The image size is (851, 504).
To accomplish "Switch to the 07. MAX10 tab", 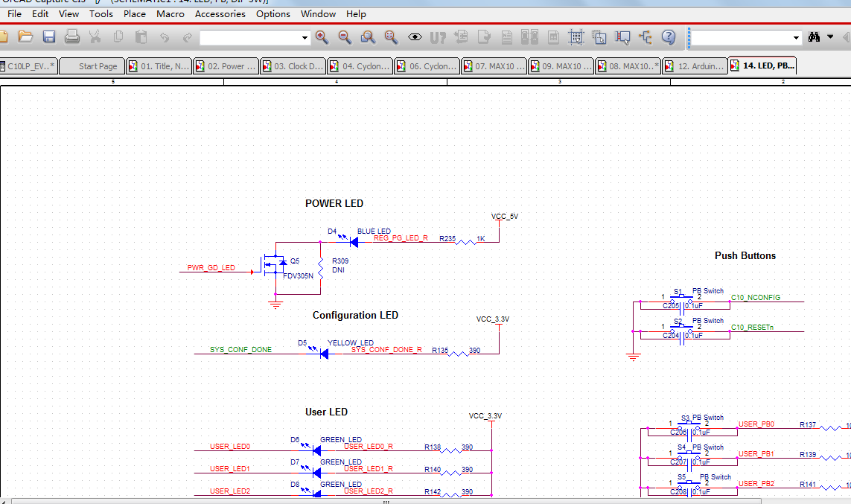I will (494, 66).
